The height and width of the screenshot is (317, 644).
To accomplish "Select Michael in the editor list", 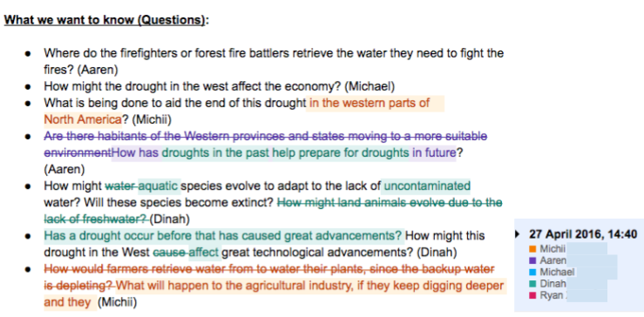I will [557, 273].
